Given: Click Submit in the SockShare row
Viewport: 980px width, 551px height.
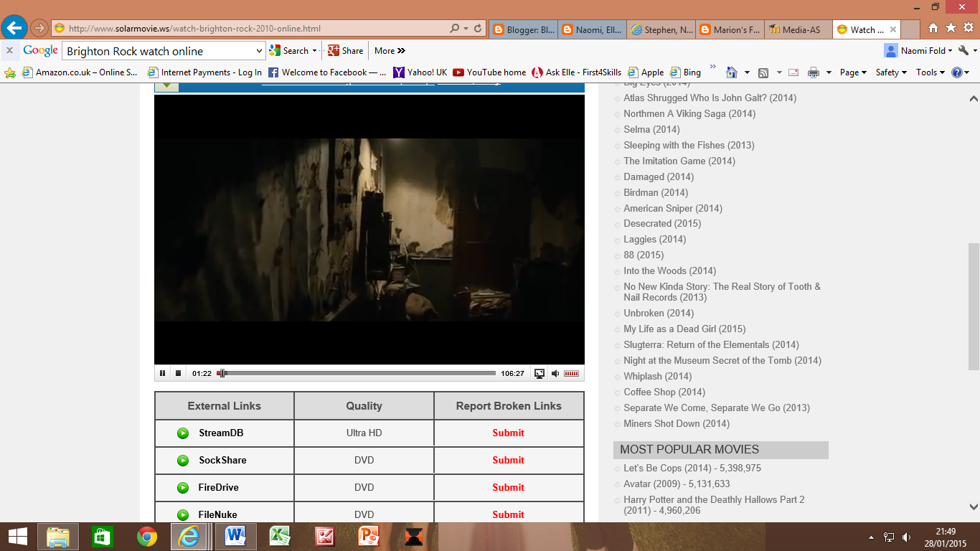Looking at the screenshot, I should pos(508,460).
